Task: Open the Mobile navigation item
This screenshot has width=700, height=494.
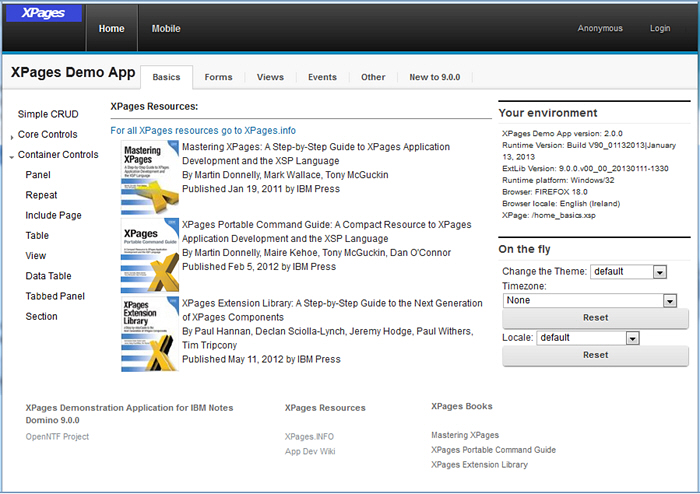Action: [166, 29]
